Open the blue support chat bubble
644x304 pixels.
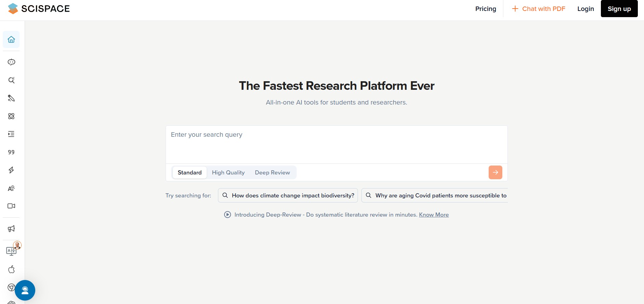coord(25,290)
